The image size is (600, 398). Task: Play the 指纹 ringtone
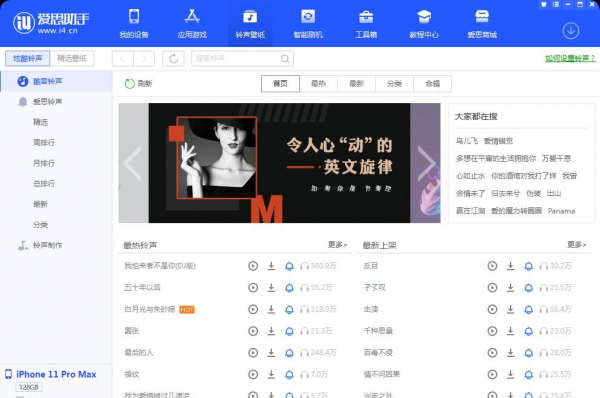(253, 374)
